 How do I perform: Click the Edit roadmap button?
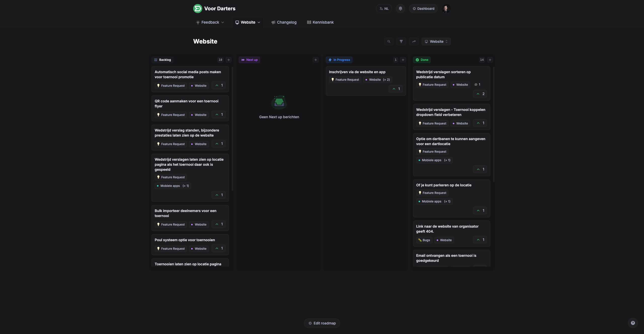point(322,323)
